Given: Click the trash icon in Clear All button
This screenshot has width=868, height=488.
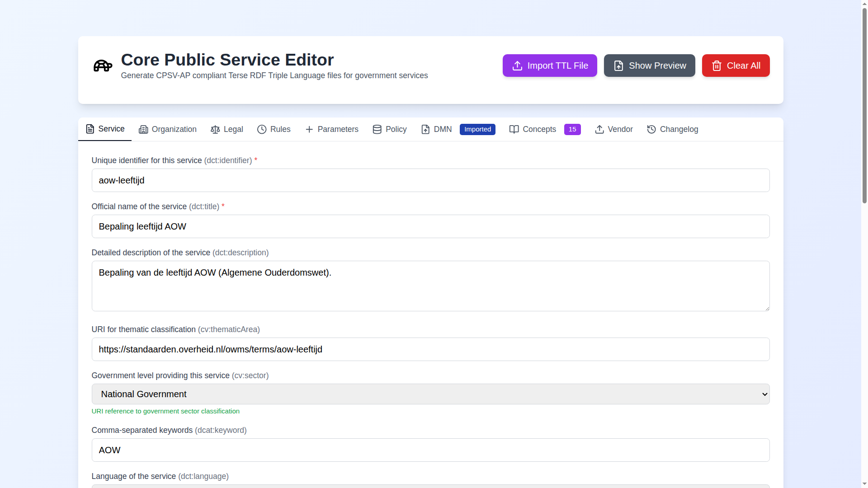Looking at the screenshot, I should [716, 66].
